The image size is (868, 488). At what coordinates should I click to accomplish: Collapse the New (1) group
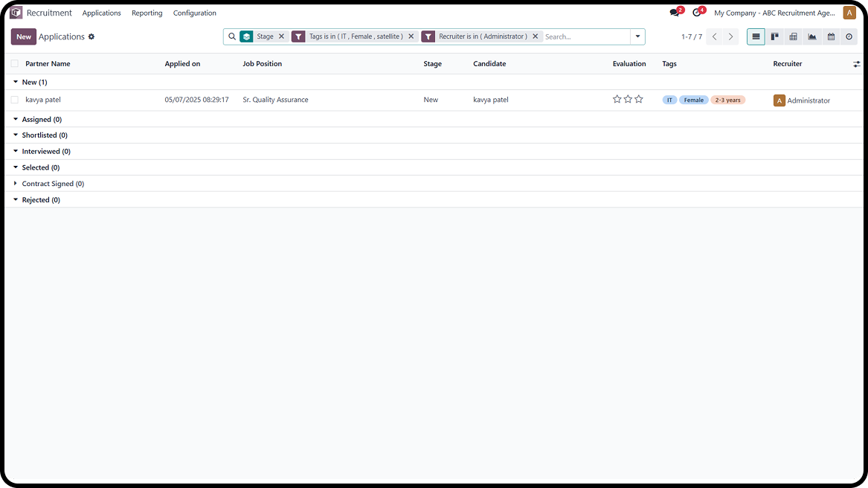coord(16,82)
